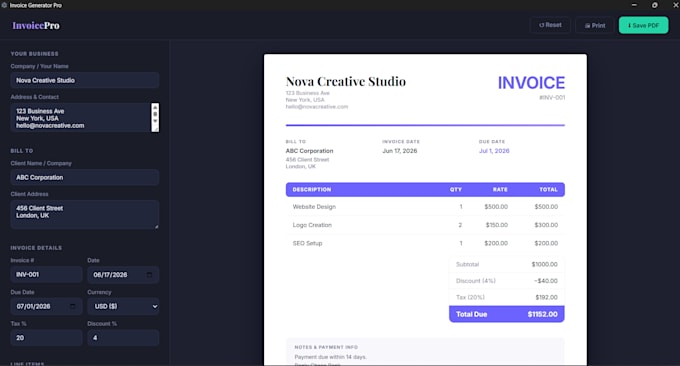Click the -$40.00 discount amount
This screenshot has width=680, height=366.
[x=546, y=281]
